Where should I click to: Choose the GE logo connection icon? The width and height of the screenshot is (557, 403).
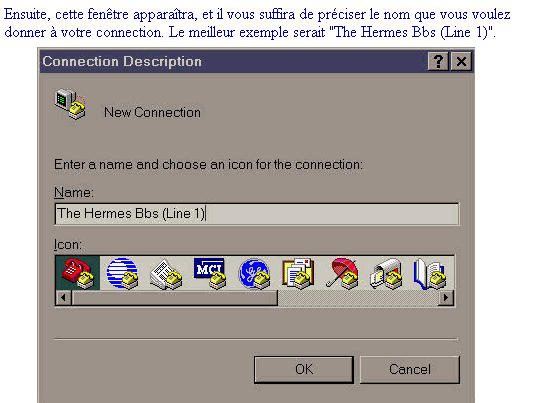coord(254,273)
